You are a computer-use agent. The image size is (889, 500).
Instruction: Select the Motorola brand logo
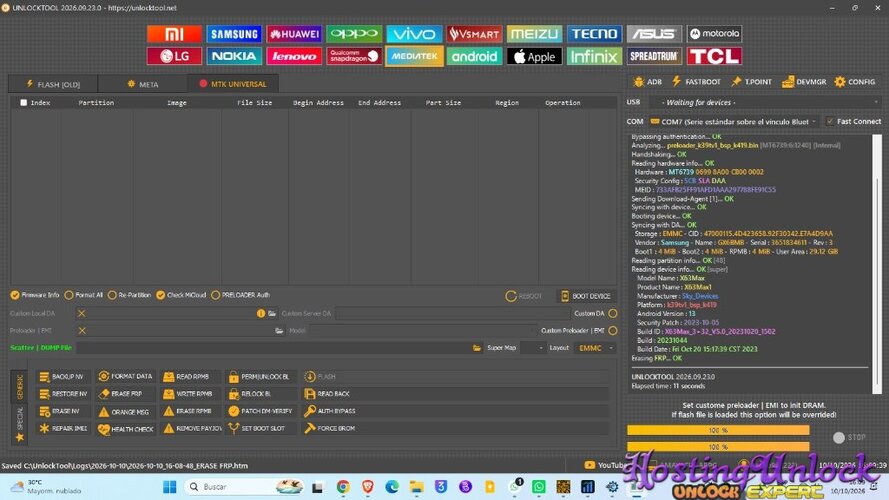click(714, 34)
